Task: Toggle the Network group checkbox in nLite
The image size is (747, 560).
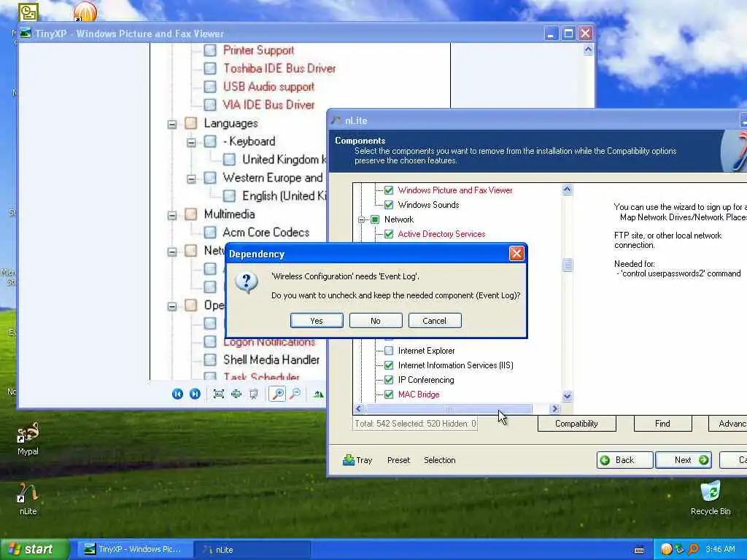Action: tap(375, 219)
